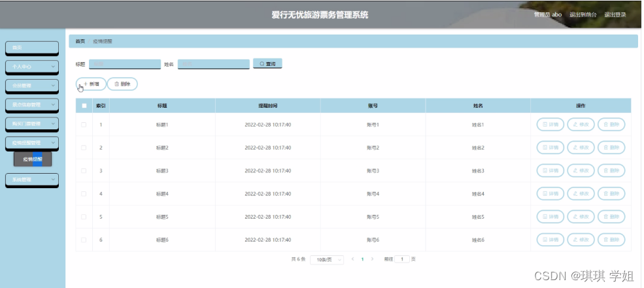Expand 会员管理 sidebar menu
Image resolution: width=644 pixels, height=288 pixels.
click(32, 86)
